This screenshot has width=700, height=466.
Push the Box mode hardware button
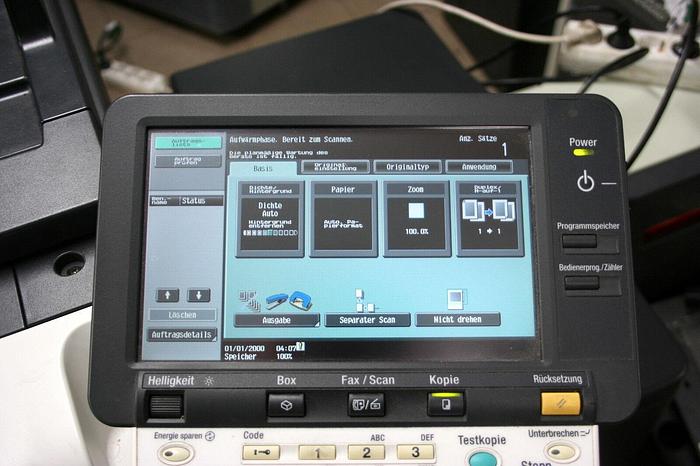286,404
